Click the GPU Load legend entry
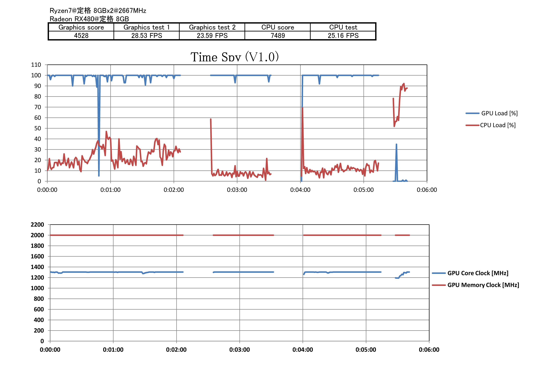 [499, 113]
